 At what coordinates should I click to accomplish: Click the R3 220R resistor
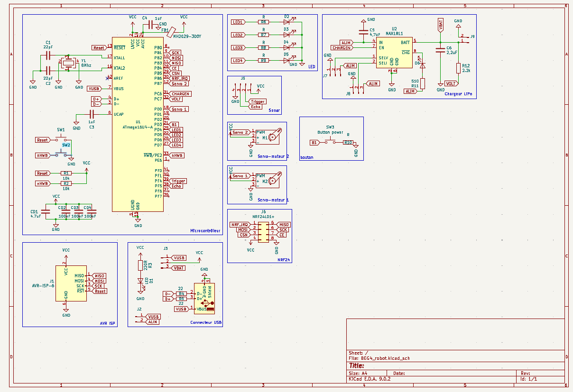coord(140,265)
